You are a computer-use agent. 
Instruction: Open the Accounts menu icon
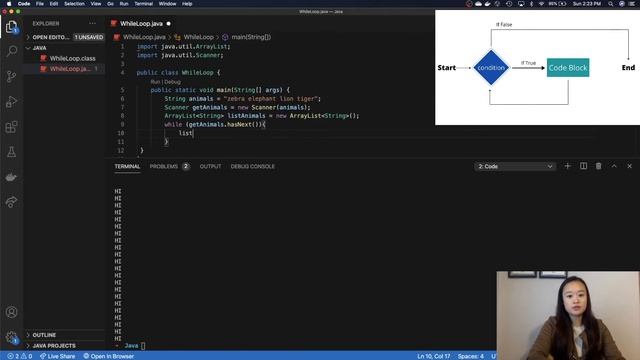pos(11,312)
